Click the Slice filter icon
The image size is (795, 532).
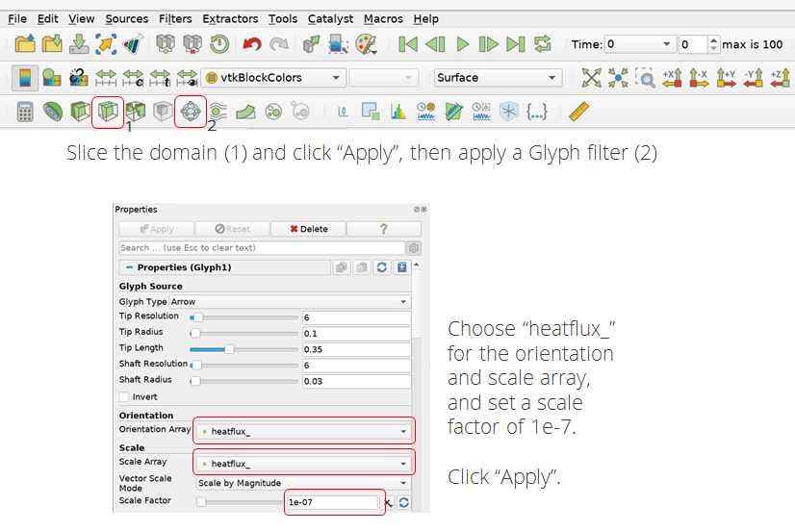click(x=108, y=112)
